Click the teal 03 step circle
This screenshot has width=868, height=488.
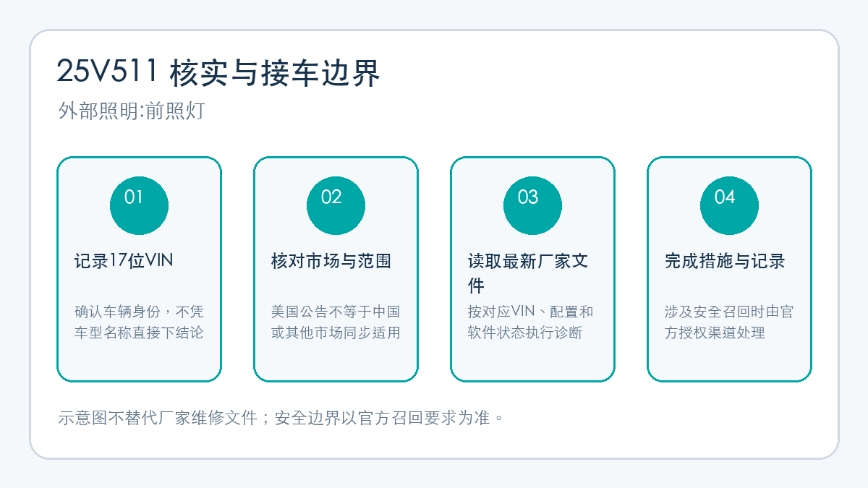coord(532,205)
